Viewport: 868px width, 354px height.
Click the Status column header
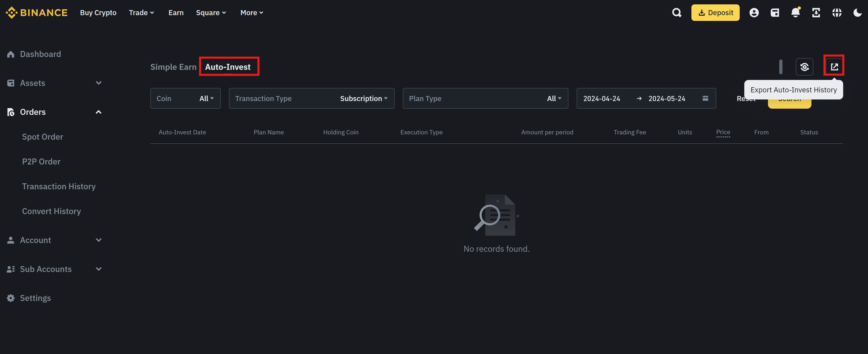809,132
